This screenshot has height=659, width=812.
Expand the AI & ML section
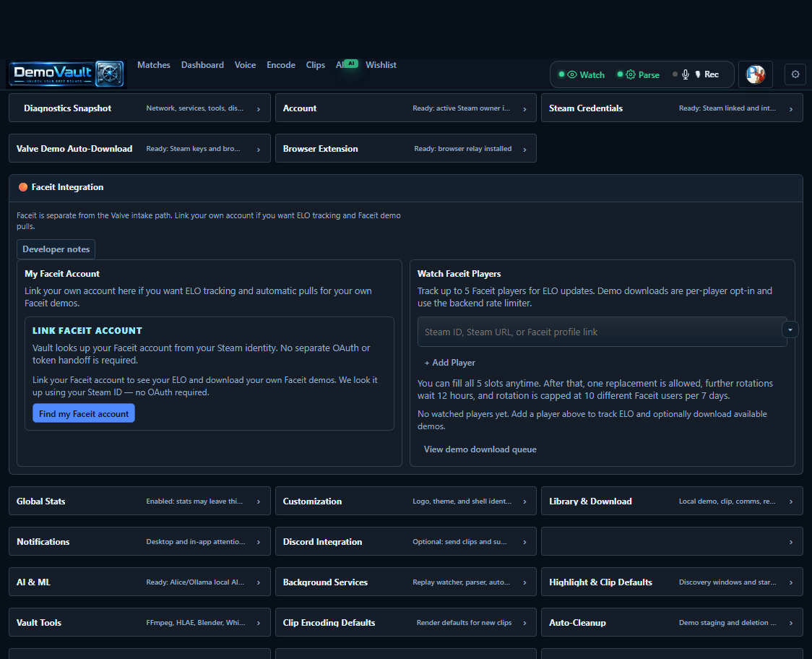(139, 582)
